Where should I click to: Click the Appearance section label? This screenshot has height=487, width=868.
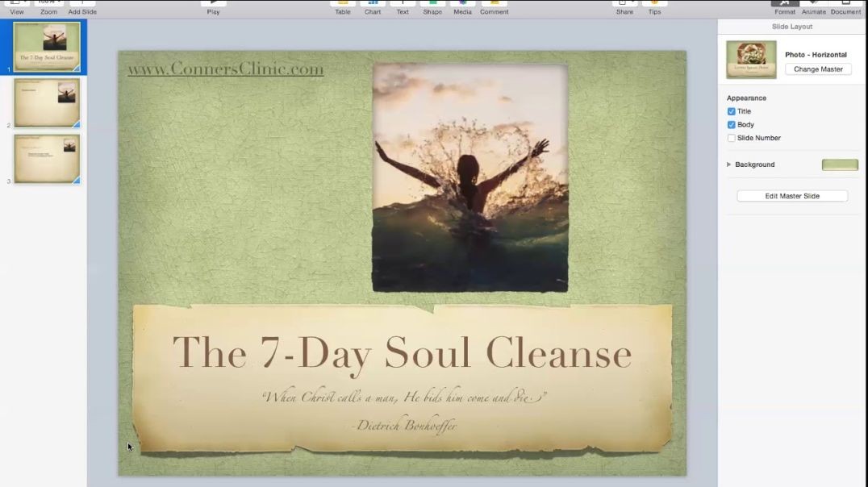pos(746,98)
